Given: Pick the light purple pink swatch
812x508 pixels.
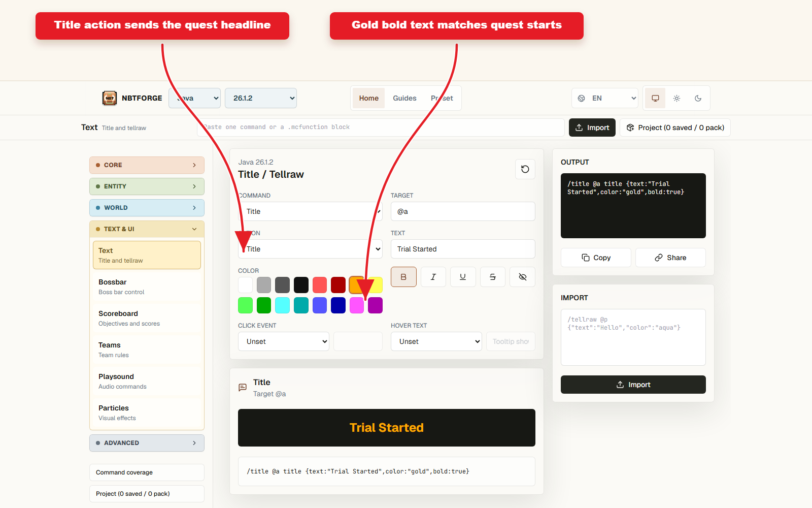Looking at the screenshot, I should [x=357, y=305].
